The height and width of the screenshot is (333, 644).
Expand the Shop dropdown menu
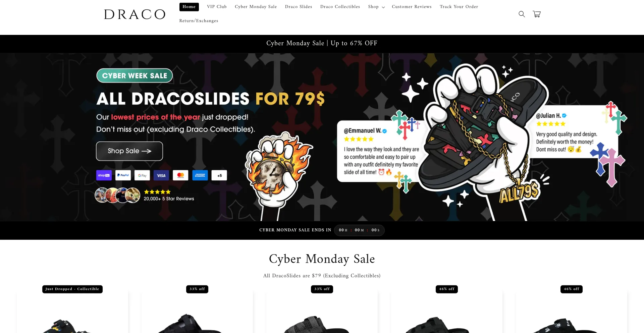[x=376, y=7]
